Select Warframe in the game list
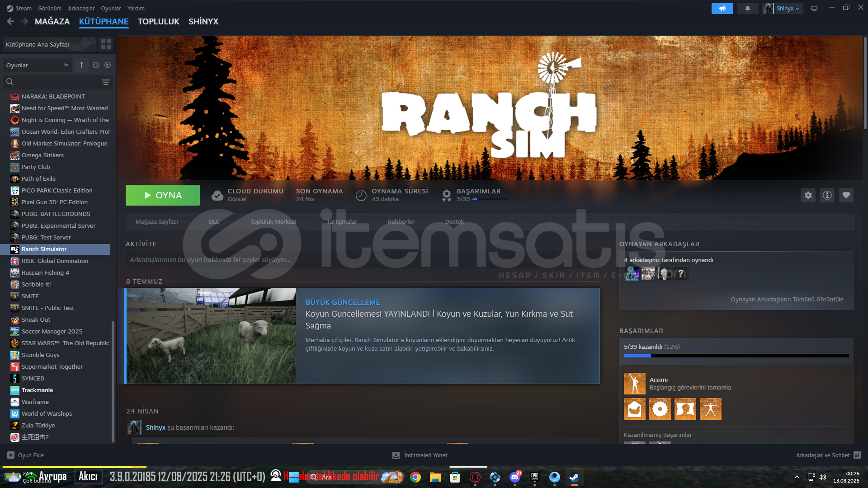 click(55, 402)
